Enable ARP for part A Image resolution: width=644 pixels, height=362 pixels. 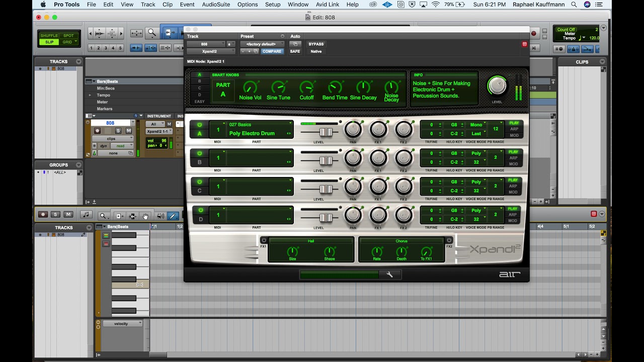coord(514,129)
